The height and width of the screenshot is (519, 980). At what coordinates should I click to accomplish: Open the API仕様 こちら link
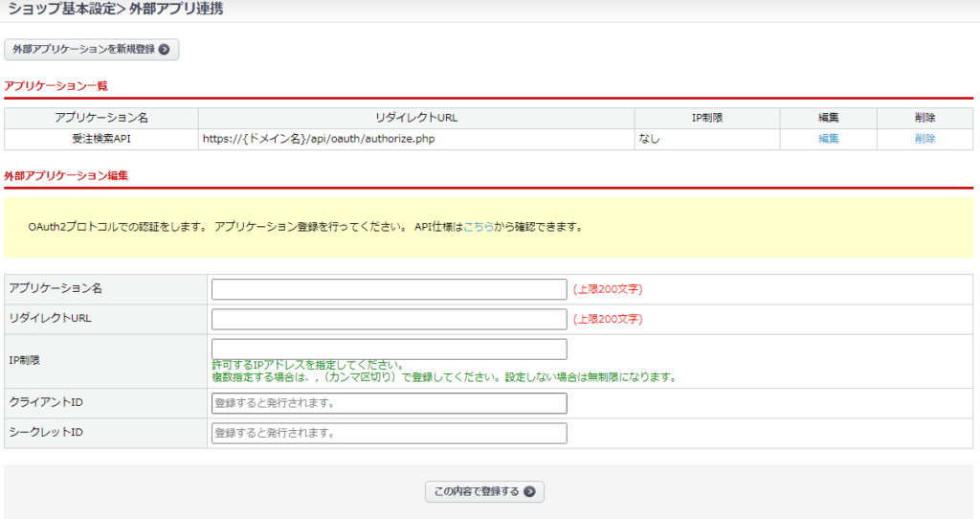point(479,228)
